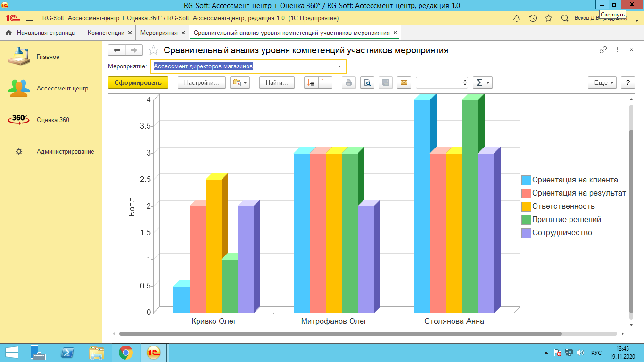
Task: Open Ассессмент-центр section
Action: [x=51, y=89]
